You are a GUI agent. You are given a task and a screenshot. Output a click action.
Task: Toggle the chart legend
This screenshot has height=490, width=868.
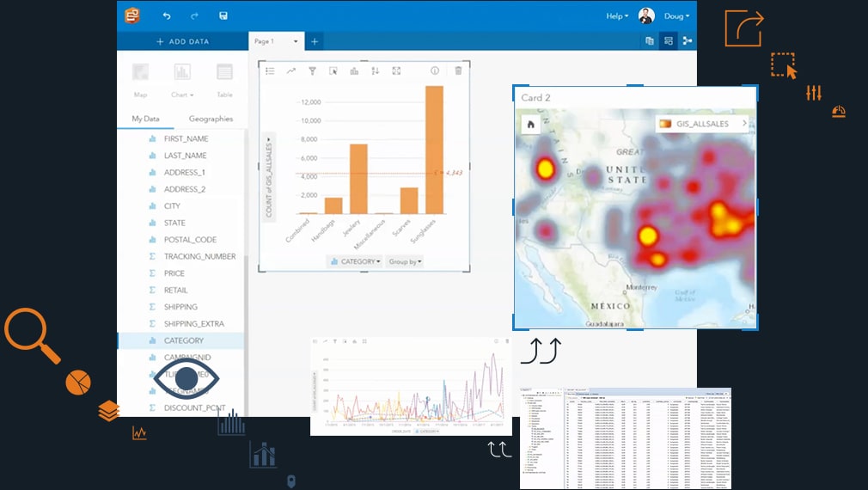click(270, 70)
